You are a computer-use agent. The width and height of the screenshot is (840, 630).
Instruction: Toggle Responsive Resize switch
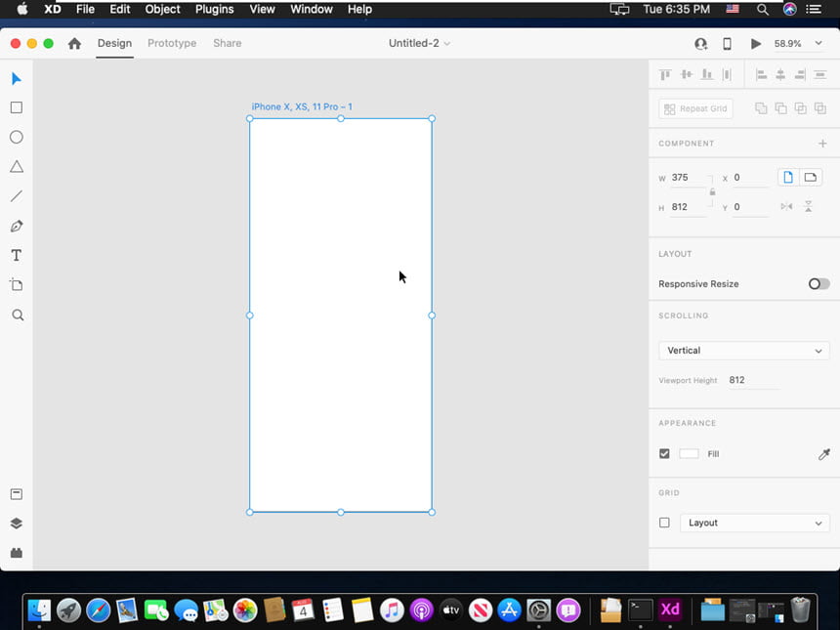[819, 284]
